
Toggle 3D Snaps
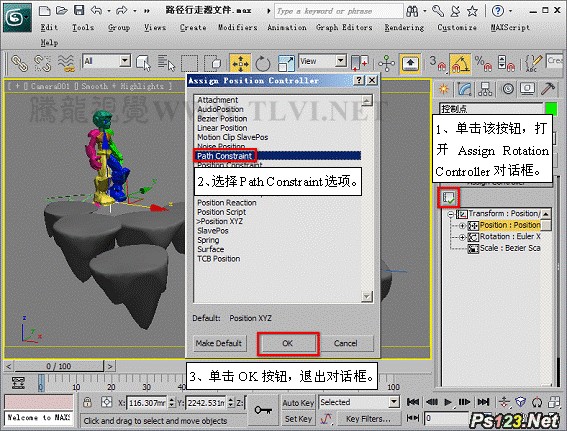click(438, 63)
